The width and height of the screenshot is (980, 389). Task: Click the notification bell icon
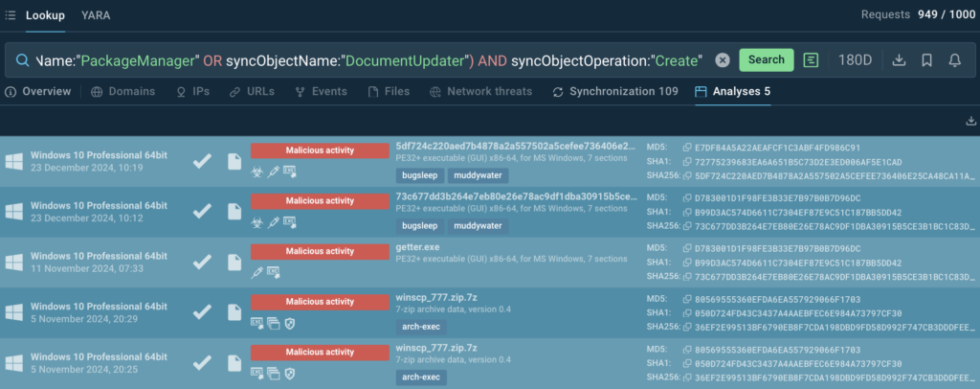click(x=954, y=60)
